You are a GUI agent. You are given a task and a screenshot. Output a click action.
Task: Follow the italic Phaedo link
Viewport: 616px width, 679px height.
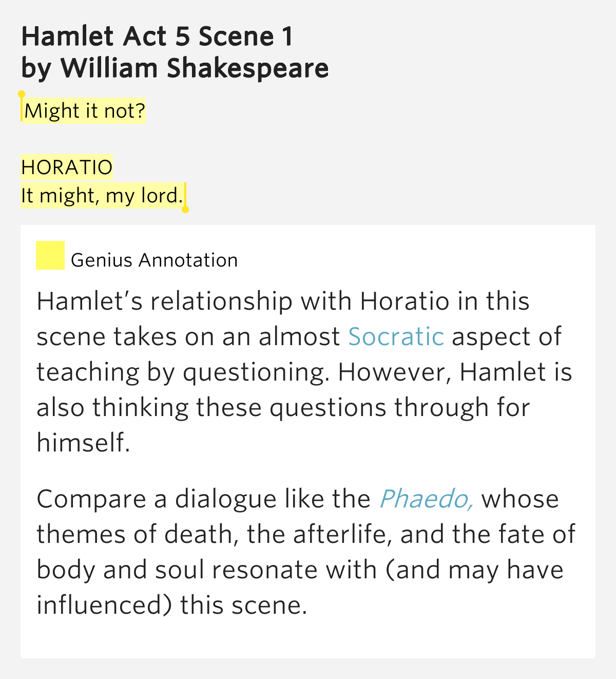coord(426,499)
